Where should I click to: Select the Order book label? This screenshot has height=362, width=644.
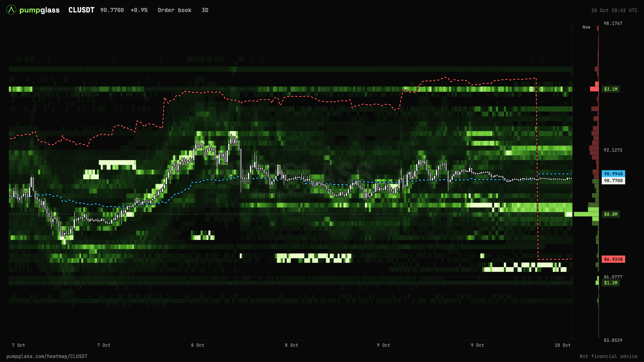[174, 10]
